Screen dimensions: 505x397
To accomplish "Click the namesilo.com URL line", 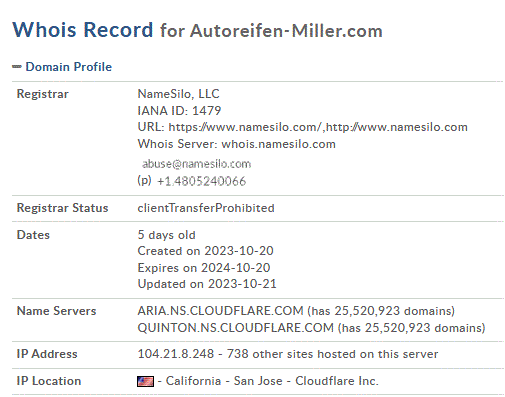I will (302, 127).
